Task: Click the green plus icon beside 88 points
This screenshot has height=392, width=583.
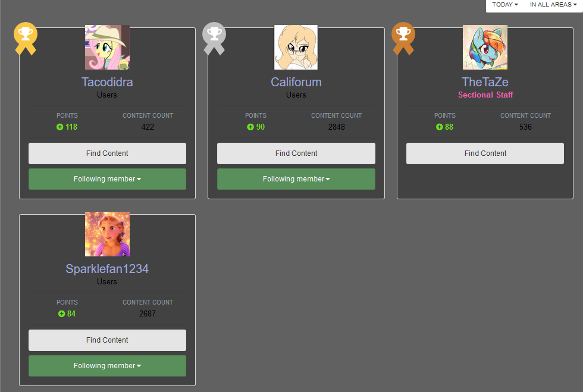Action: (x=439, y=127)
